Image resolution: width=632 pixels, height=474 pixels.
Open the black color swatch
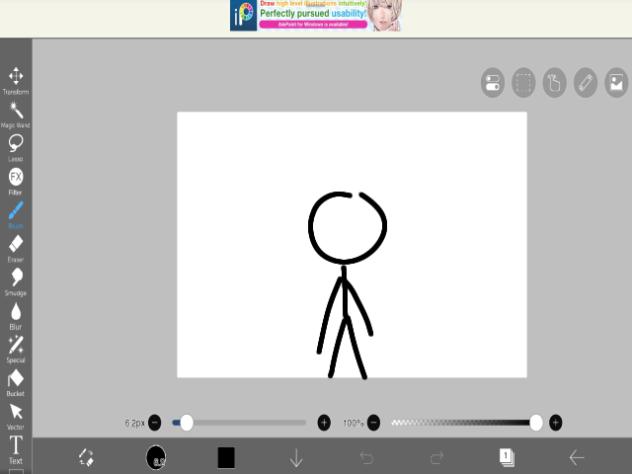226,457
